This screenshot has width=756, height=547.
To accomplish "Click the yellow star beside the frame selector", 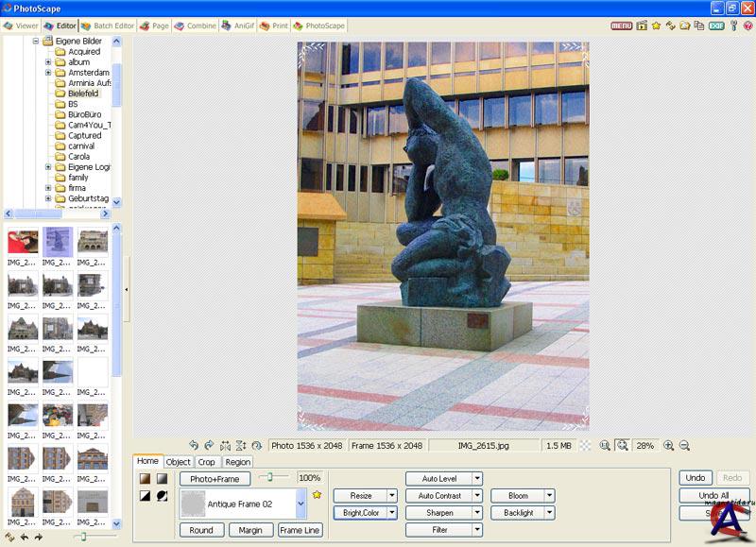I will click(x=317, y=495).
